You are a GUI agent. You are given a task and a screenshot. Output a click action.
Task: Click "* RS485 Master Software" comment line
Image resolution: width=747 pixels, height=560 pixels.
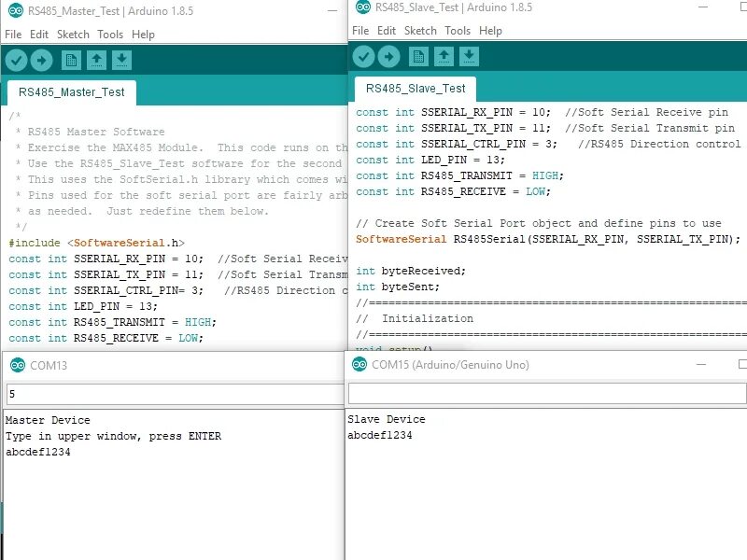pyautogui.click(x=90, y=132)
